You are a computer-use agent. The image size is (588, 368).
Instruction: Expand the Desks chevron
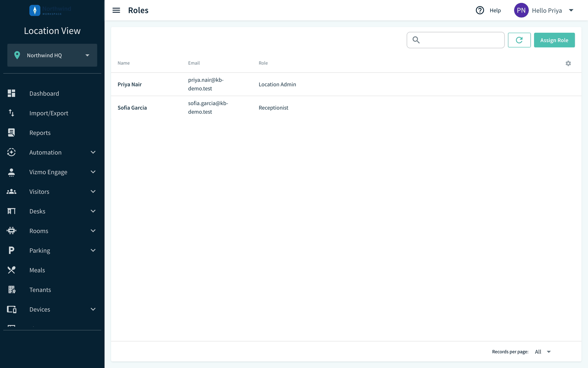click(x=93, y=211)
